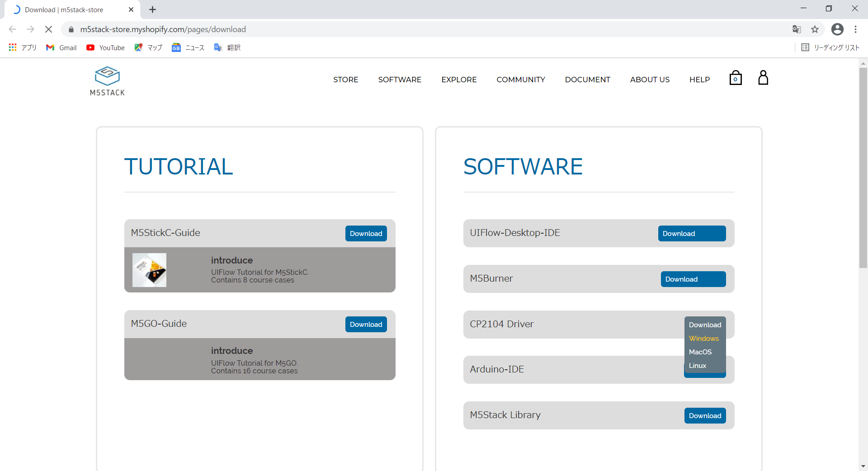Open the Chrome menu dots
This screenshot has height=471, width=868.
point(855,29)
